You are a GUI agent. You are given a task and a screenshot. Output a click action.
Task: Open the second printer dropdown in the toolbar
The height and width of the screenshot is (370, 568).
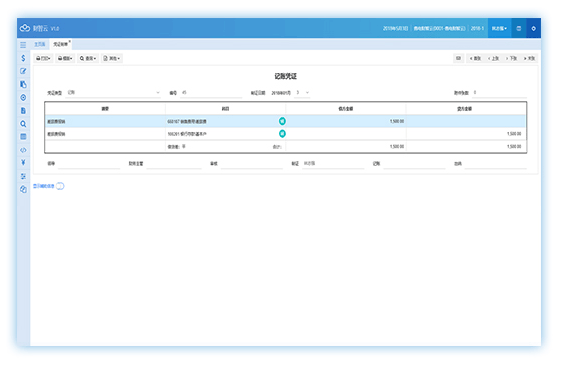(65, 58)
